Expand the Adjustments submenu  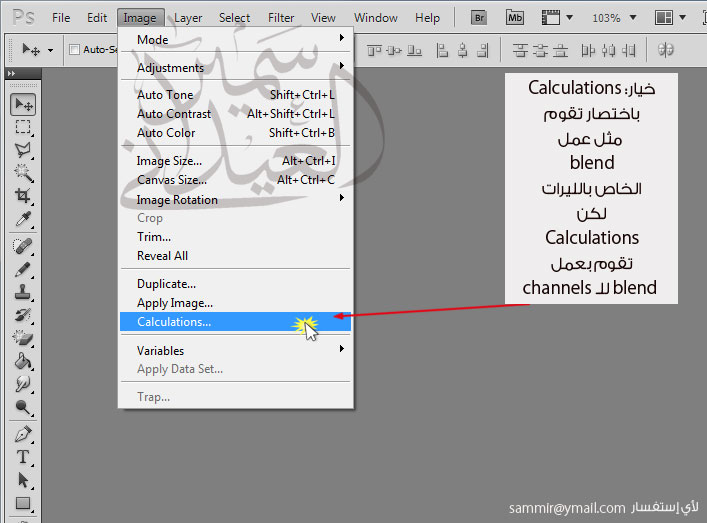coord(235,68)
